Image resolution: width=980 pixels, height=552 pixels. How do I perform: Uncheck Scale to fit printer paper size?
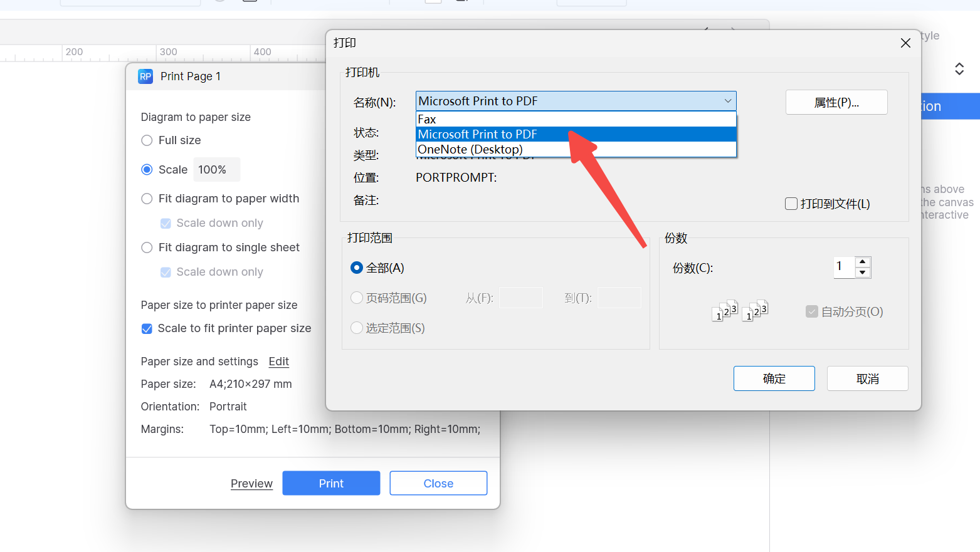coord(147,329)
